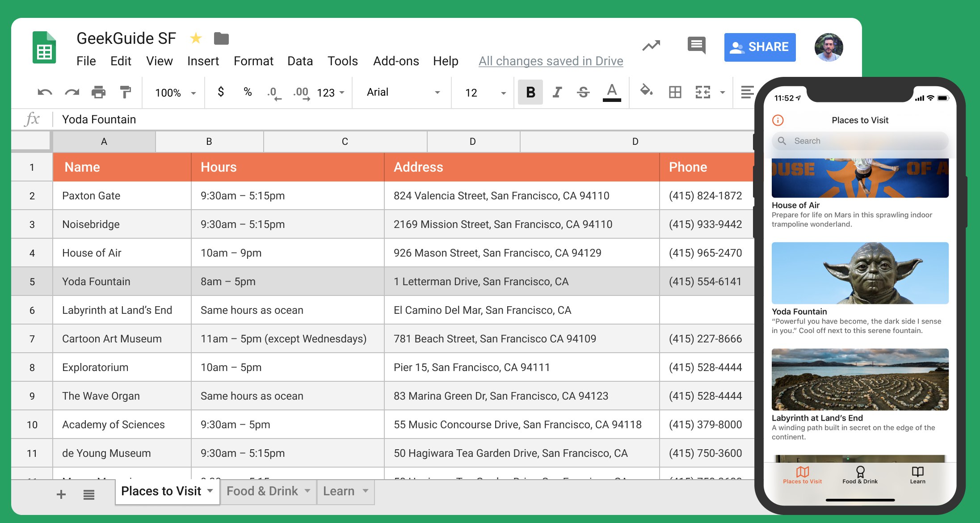Screen dimensions: 980x523
Task: Decrease decimal places
Action: [274, 93]
